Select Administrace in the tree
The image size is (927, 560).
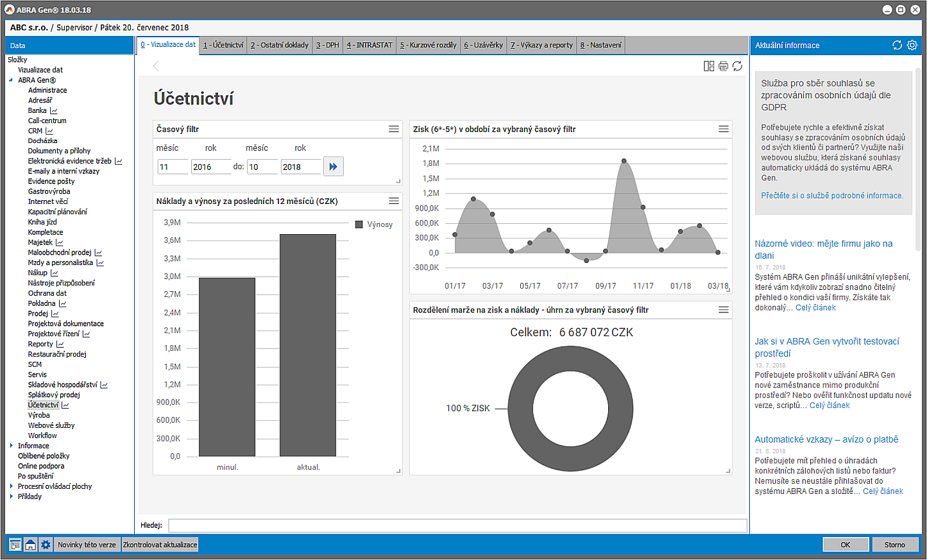[47, 90]
